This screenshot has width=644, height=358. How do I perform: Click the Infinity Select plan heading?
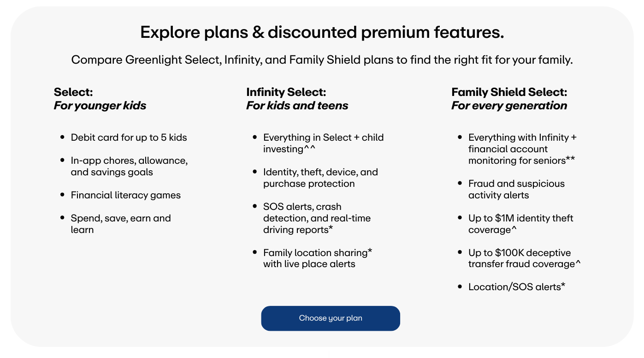pyautogui.click(x=297, y=99)
